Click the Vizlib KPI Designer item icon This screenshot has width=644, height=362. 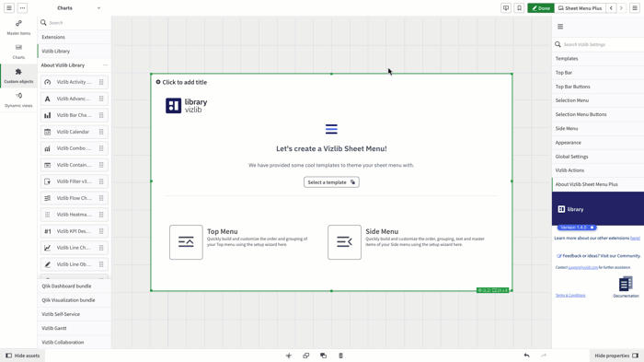click(x=48, y=231)
